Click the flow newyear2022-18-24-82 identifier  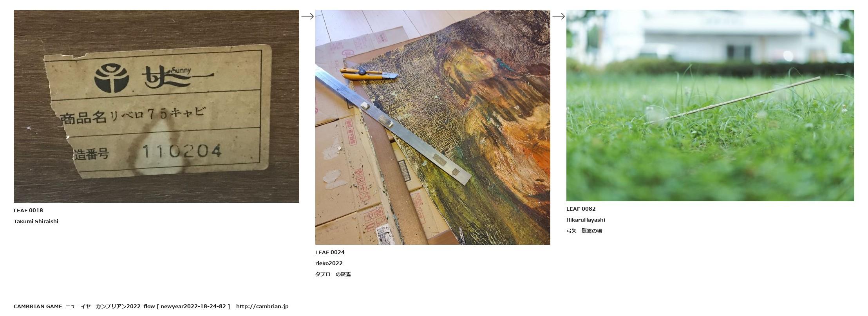[x=187, y=306]
